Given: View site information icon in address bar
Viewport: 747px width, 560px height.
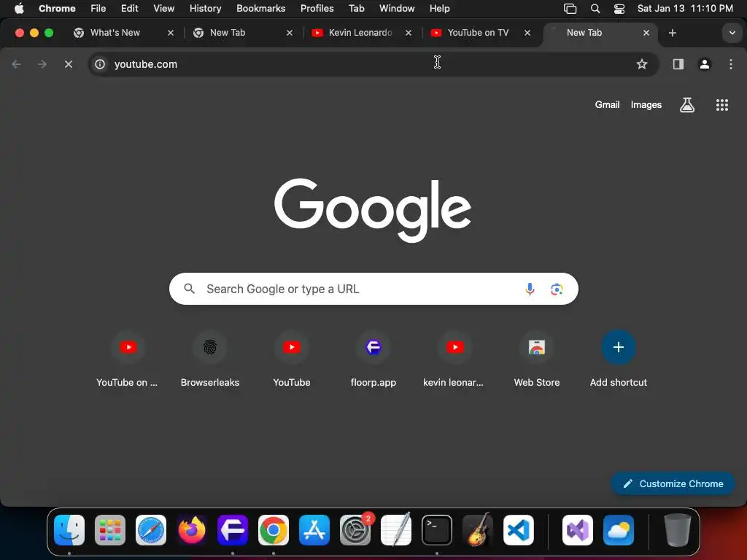Looking at the screenshot, I should (99, 64).
